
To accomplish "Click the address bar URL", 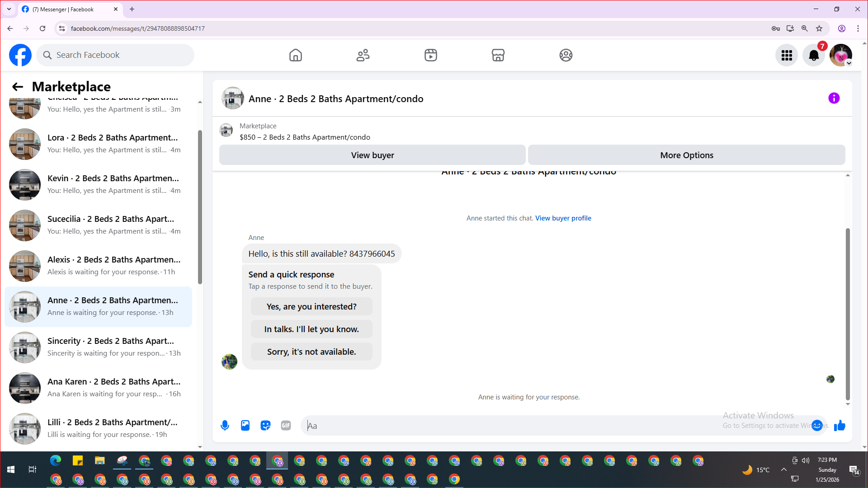I will coord(138,28).
